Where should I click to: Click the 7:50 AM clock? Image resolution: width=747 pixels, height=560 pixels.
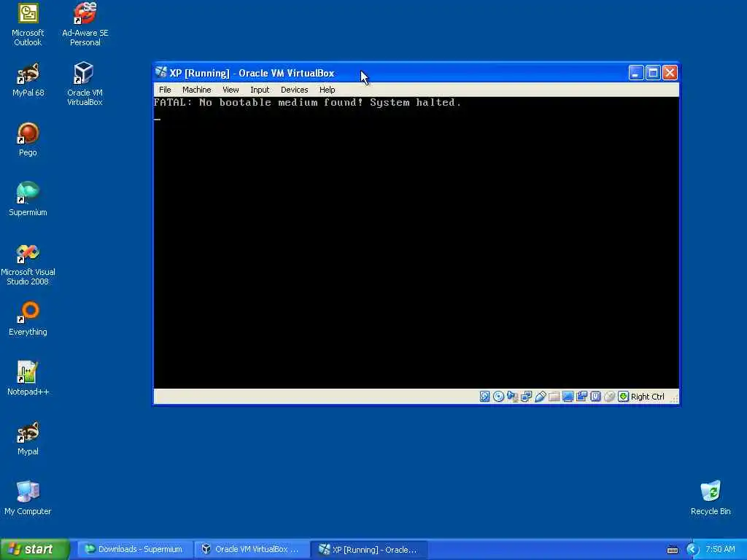tap(720, 549)
